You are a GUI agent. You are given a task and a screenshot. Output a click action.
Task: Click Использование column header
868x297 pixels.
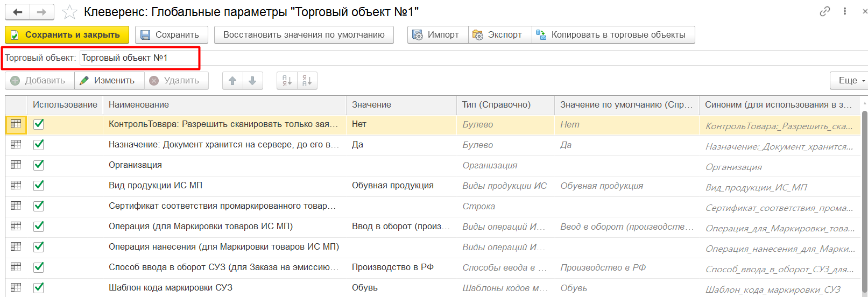tap(65, 104)
